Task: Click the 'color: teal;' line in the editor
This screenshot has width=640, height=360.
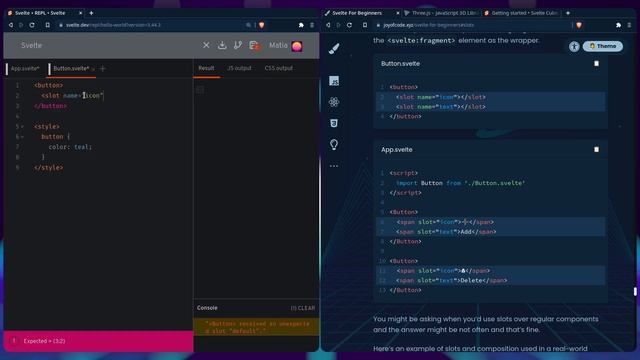Action: click(70, 147)
